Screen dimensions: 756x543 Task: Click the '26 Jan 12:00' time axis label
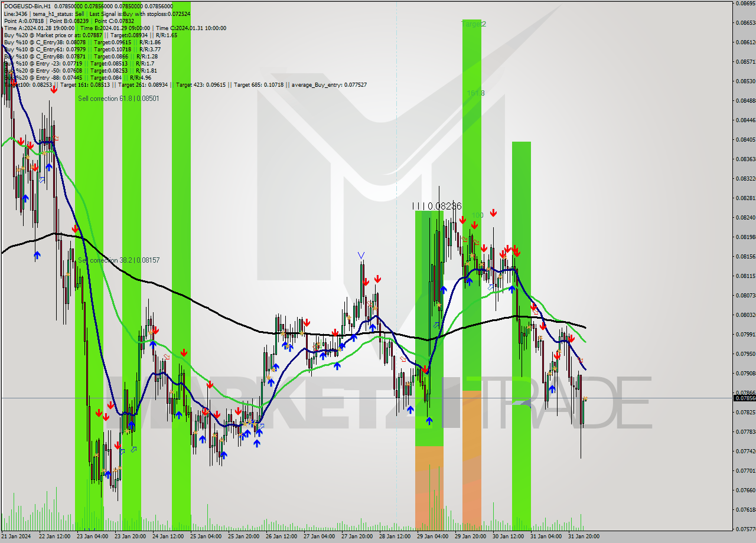[x=281, y=537]
